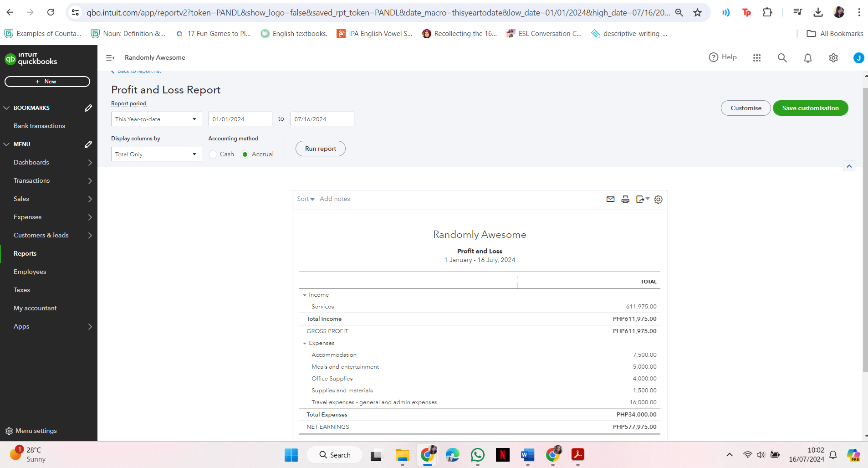Open Netflix from the taskbar
Screen dimensions: 868x468
pos(503,455)
